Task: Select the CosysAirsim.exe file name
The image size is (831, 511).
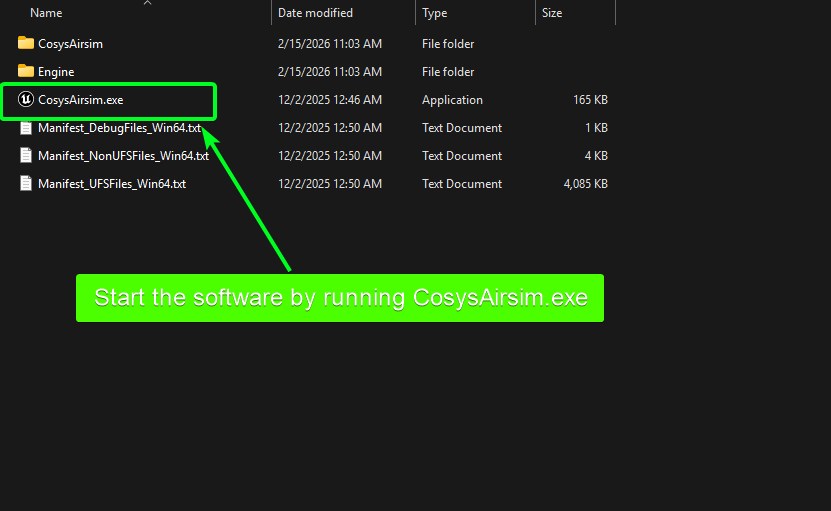Action: tap(81, 100)
